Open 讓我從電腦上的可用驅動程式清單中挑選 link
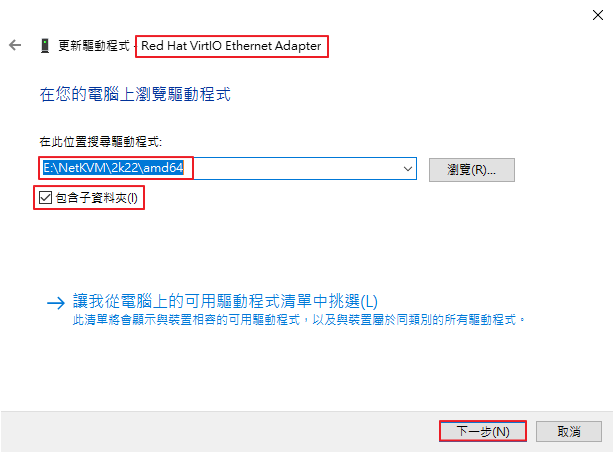The image size is (613, 452). pos(225,301)
